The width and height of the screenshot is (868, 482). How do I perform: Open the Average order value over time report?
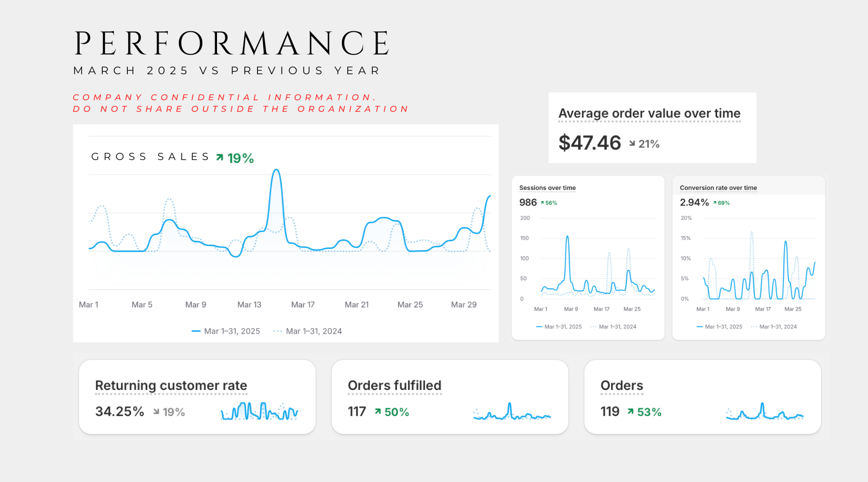click(x=649, y=113)
